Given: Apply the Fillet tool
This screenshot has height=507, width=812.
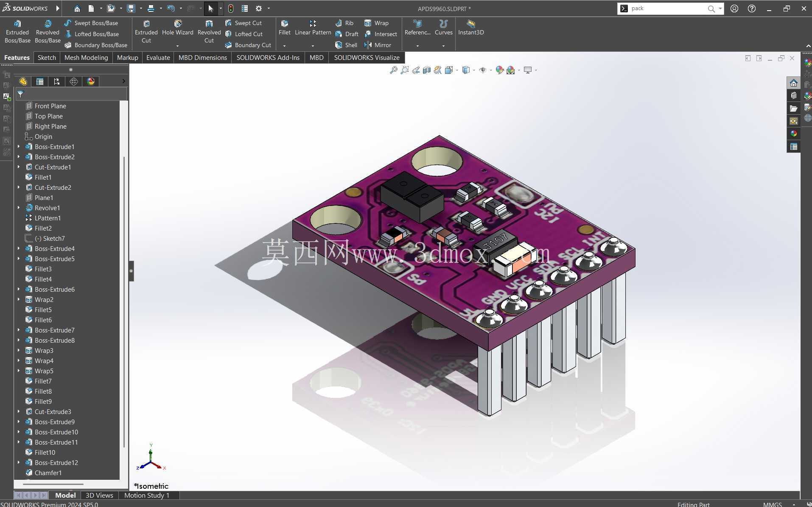Looking at the screenshot, I should click(285, 28).
